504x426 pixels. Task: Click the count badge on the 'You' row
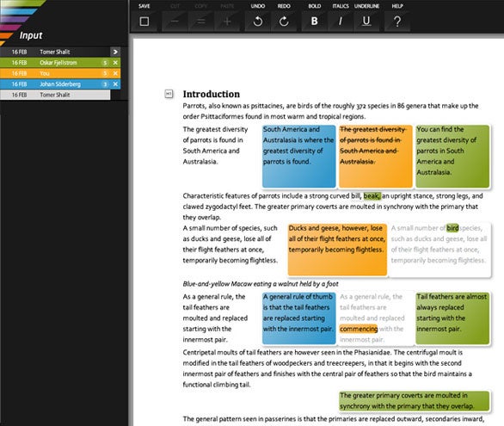coord(105,73)
